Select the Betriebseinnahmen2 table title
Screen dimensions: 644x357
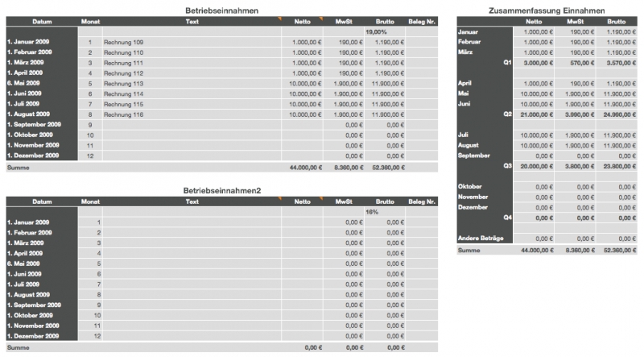click(220, 190)
